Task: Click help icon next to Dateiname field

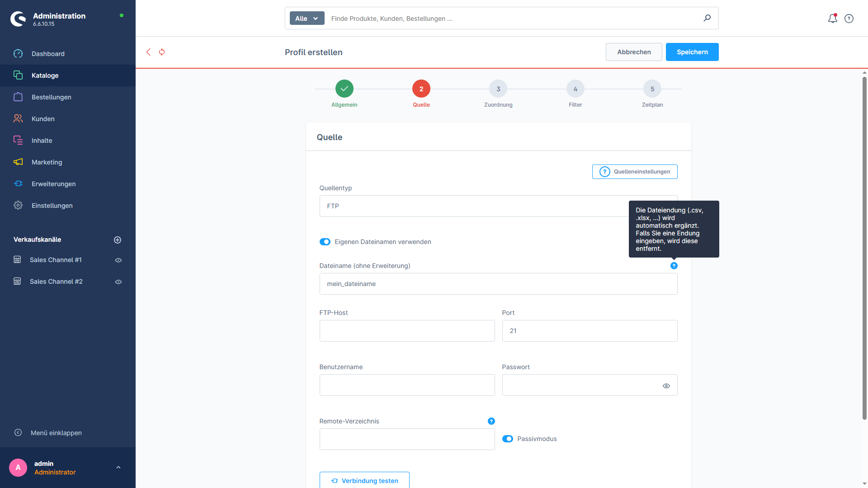Action: [x=674, y=266]
